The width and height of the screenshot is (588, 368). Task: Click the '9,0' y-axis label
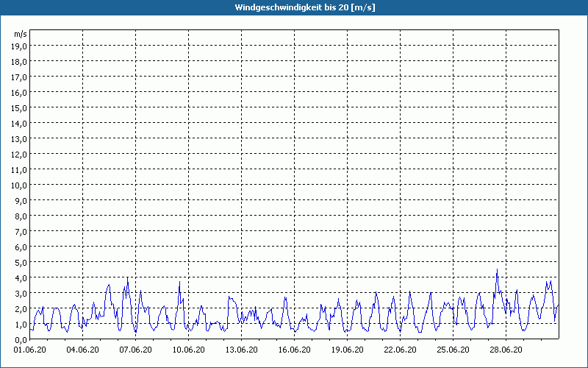[21, 201]
